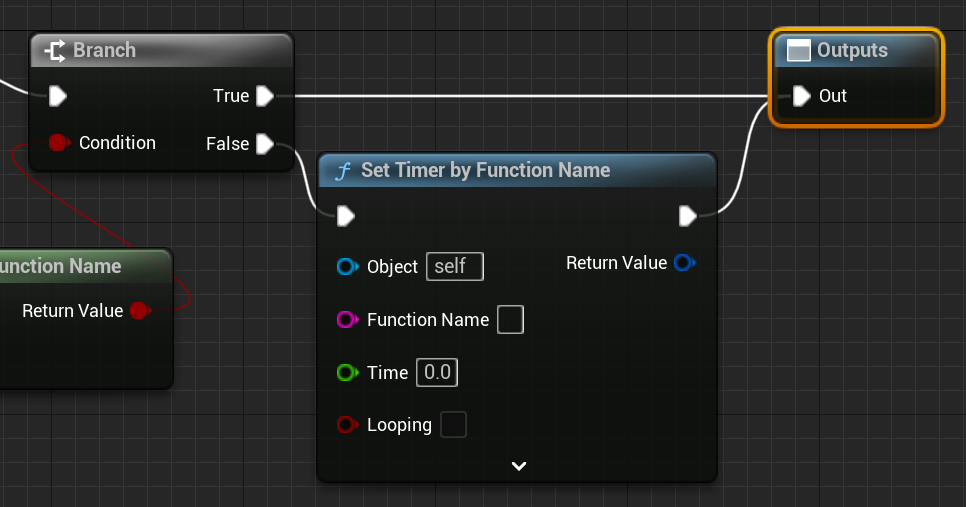Enable the Looping checkbox

453,424
